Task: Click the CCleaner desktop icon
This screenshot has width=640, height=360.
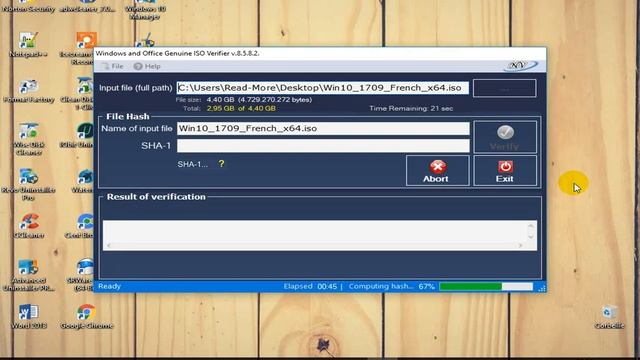Action: coord(28,226)
